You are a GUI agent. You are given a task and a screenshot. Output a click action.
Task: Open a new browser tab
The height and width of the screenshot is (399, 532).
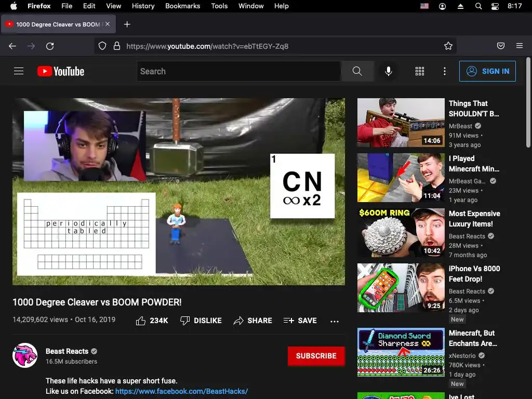pos(127,24)
